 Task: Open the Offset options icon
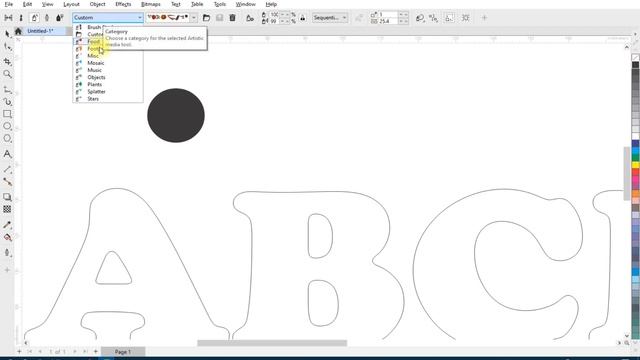tap(433, 18)
